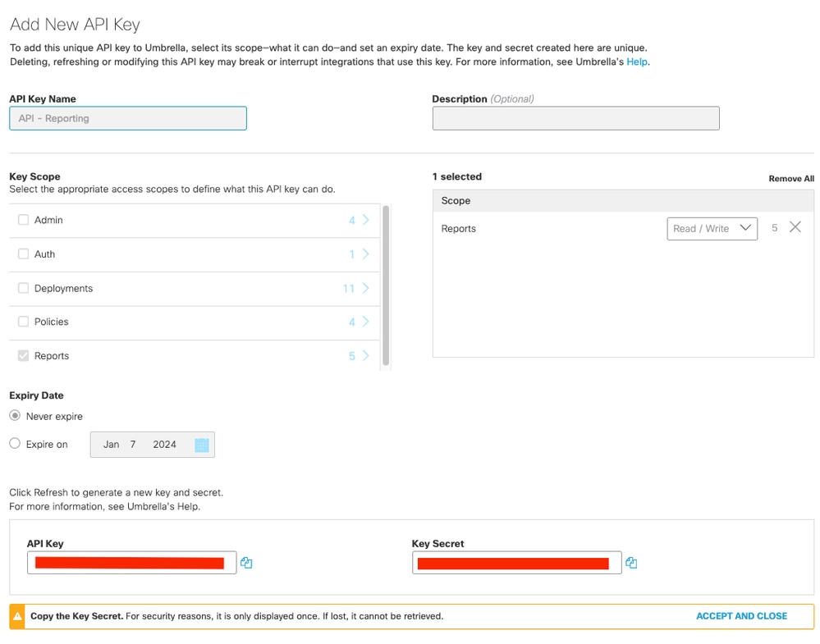The width and height of the screenshot is (820, 644).
Task: Copy the API Key to clipboard
Action: 246,563
